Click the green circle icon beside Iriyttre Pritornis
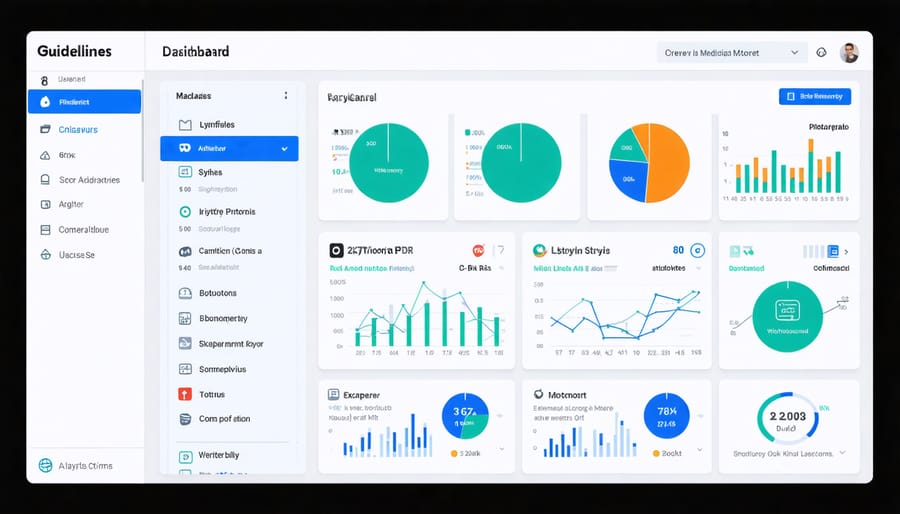The image size is (900, 514). click(185, 212)
